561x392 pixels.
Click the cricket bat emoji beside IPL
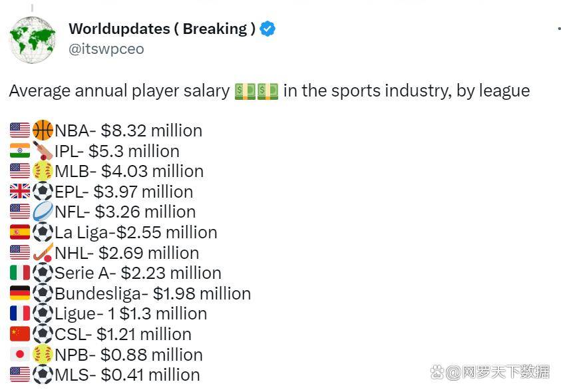43,150
